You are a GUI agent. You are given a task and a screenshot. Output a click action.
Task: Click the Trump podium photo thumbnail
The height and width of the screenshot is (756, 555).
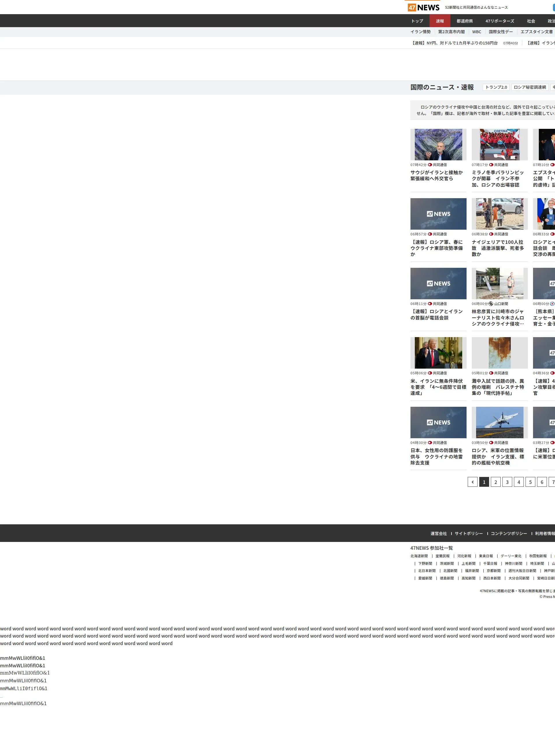click(x=438, y=353)
